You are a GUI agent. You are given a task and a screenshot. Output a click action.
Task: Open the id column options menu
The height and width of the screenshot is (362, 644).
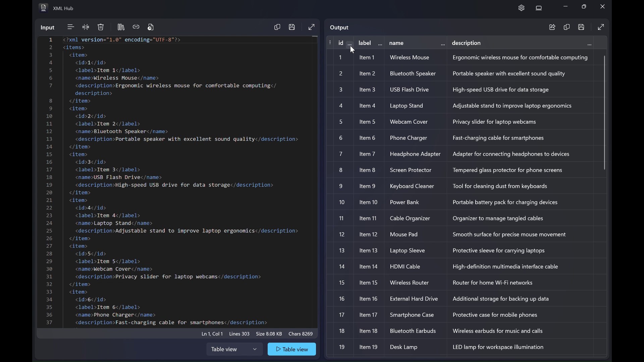point(350,44)
